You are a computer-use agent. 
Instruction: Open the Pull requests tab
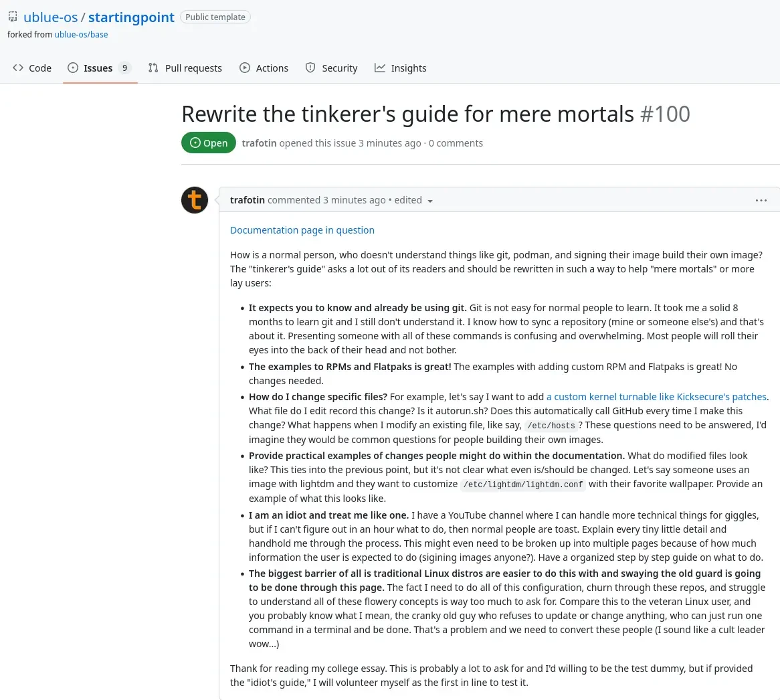click(193, 68)
